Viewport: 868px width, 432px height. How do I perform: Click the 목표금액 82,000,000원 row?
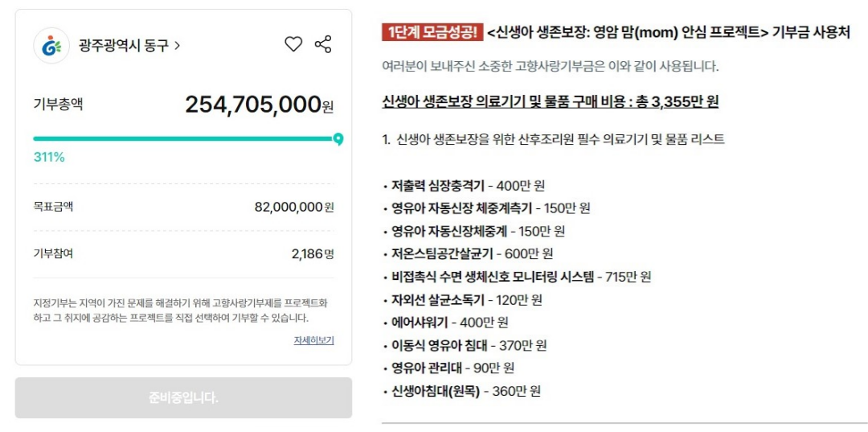[x=183, y=207]
